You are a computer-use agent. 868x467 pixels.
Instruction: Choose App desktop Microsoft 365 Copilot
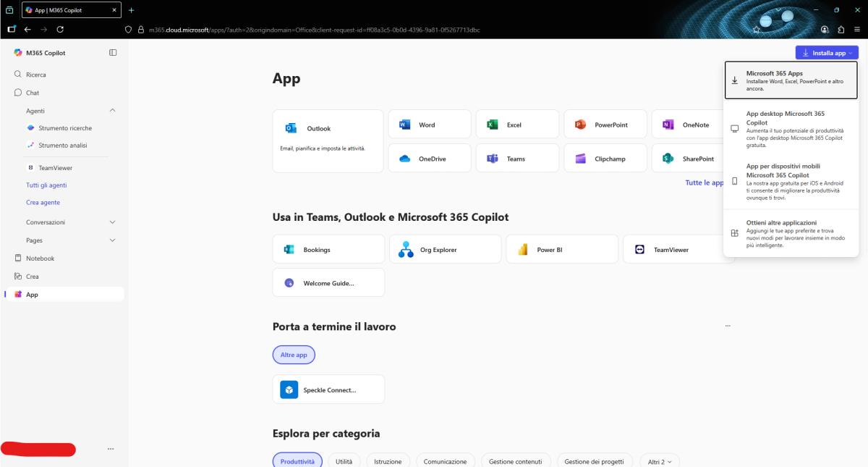coord(791,128)
